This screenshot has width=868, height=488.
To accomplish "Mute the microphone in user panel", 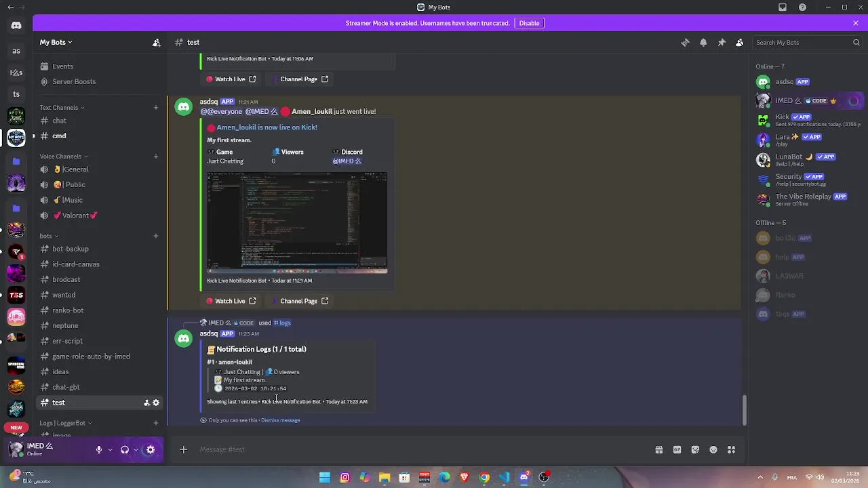I will tap(98, 449).
